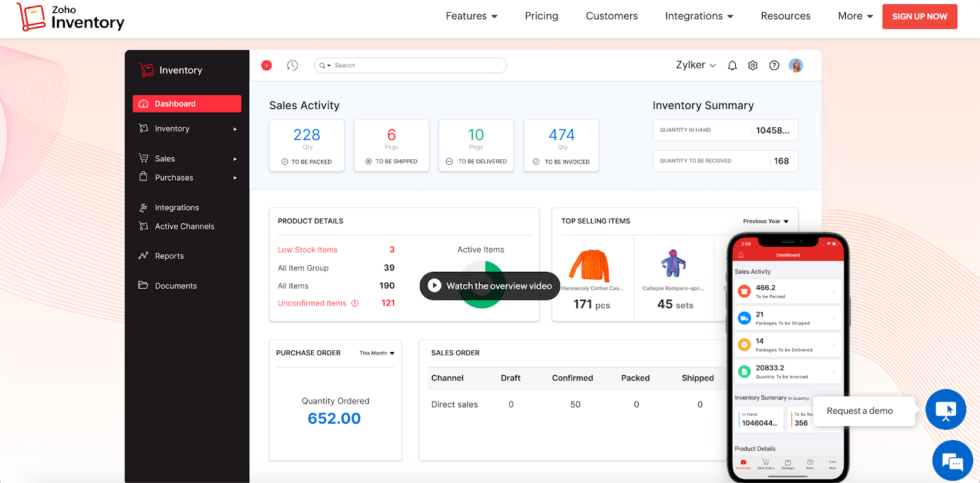This screenshot has height=483, width=980.
Task: Select Reports in the sidebar
Action: pos(169,256)
